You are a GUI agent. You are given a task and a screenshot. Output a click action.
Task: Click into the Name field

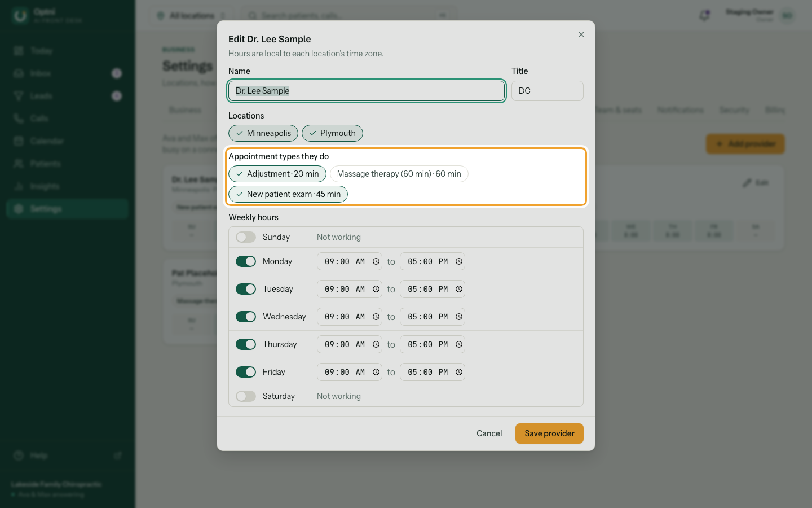367,91
